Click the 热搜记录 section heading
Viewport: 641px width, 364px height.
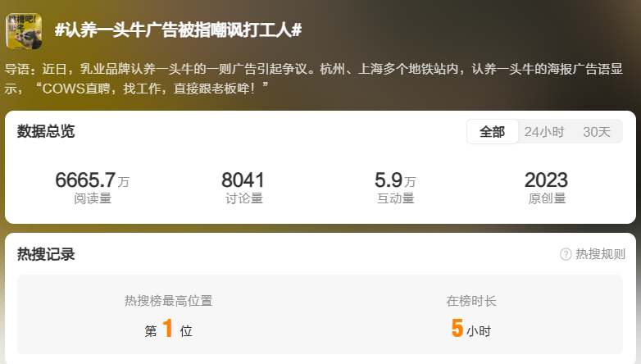click(46, 254)
